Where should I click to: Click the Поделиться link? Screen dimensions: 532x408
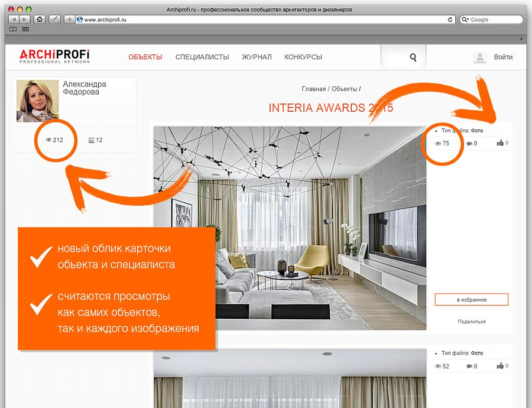click(x=471, y=322)
